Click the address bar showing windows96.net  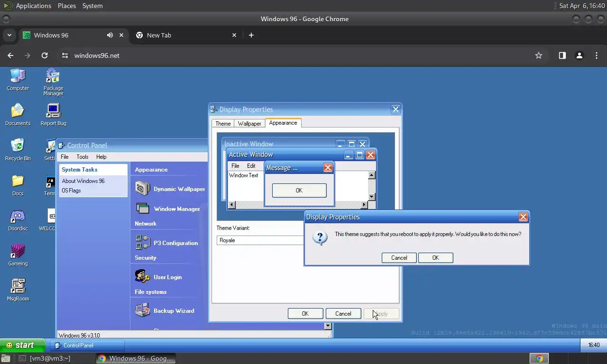pyautogui.click(x=299, y=55)
